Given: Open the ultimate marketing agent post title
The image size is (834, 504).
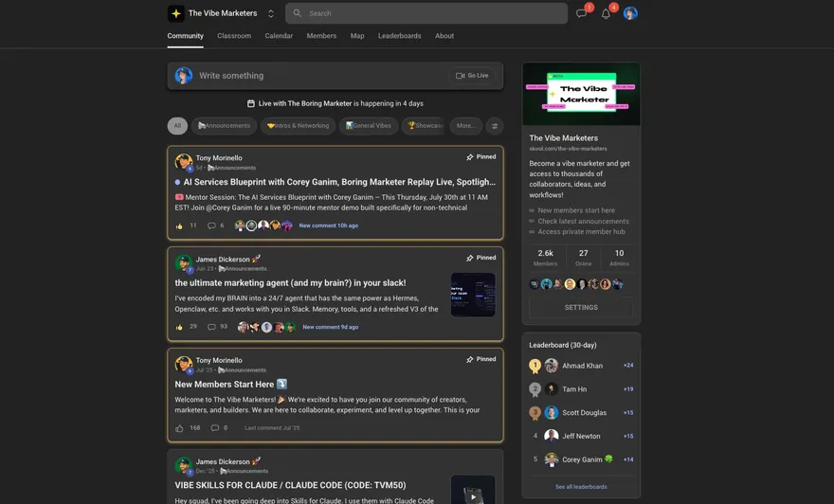Looking at the screenshot, I should point(290,283).
